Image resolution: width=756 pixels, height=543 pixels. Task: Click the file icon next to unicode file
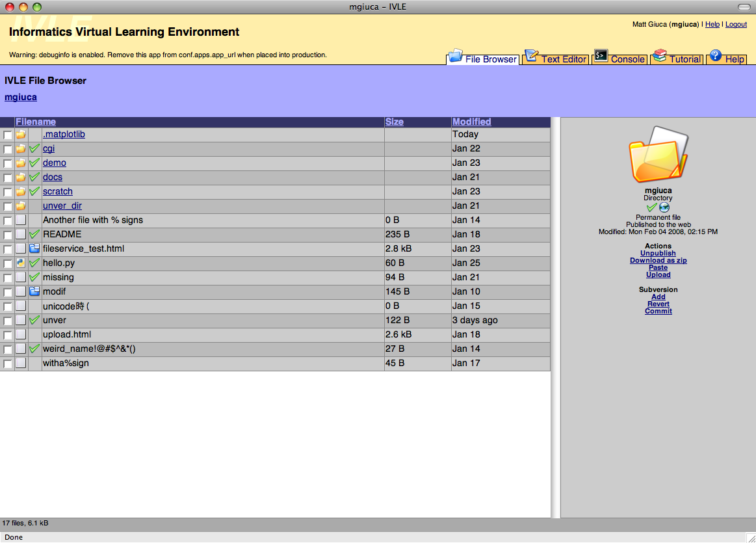(x=21, y=306)
